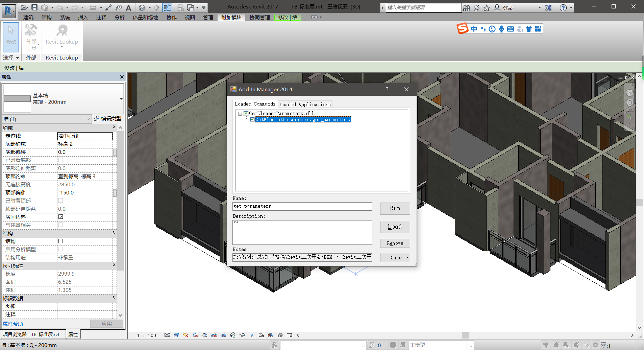Collapse the GetElementParameters.dll tree node
The width and height of the screenshot is (644, 350).
coord(240,114)
